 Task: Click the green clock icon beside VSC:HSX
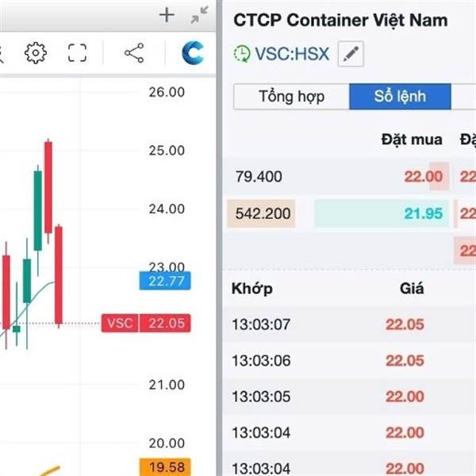click(242, 54)
